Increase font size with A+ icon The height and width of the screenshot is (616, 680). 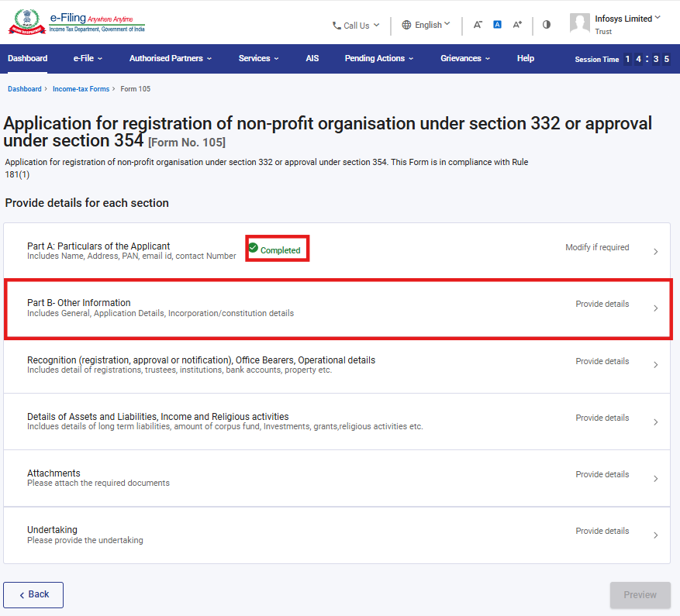click(517, 25)
